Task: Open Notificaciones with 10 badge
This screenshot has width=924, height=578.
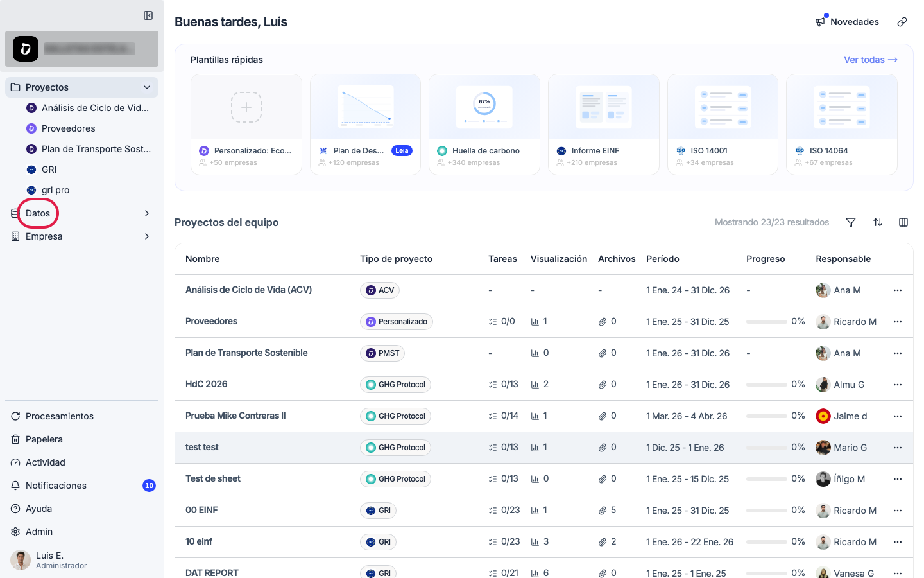Action: 81,486
